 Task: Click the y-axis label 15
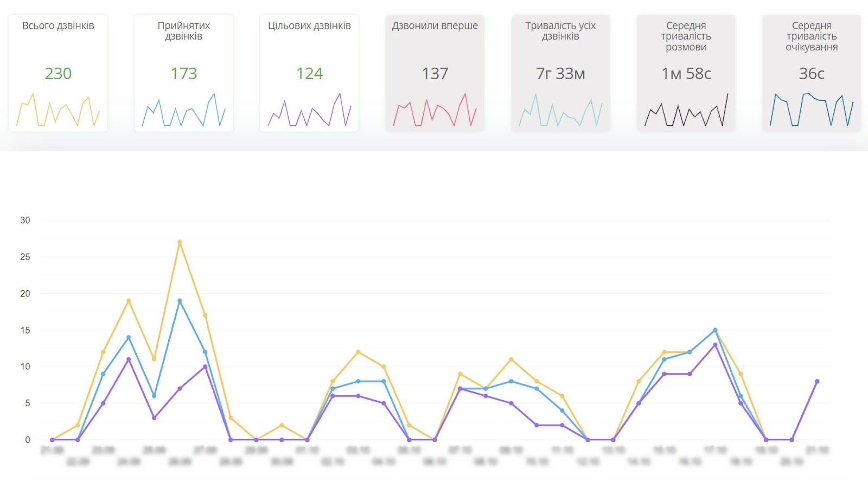point(25,330)
